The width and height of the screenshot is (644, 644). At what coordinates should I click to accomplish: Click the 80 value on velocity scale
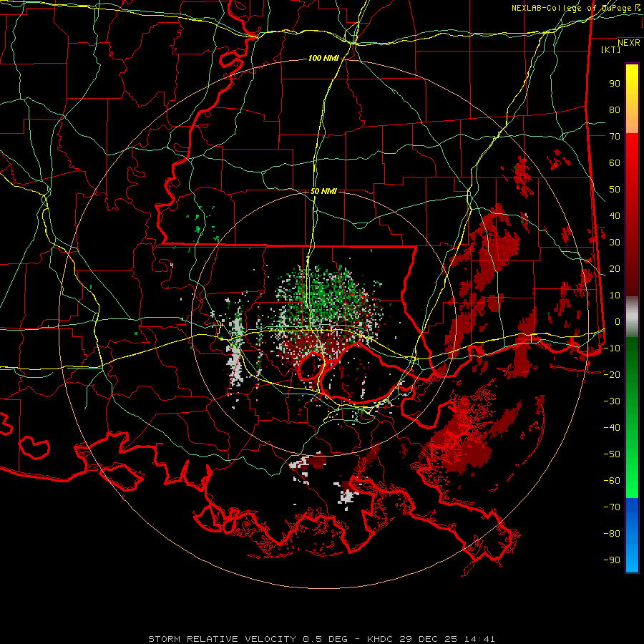pos(615,110)
